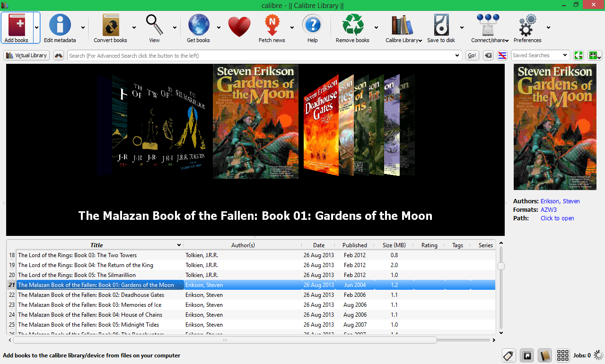Screen dimensions: 605x364
Task: Click the Connect/share network icon
Action: coord(488,25)
